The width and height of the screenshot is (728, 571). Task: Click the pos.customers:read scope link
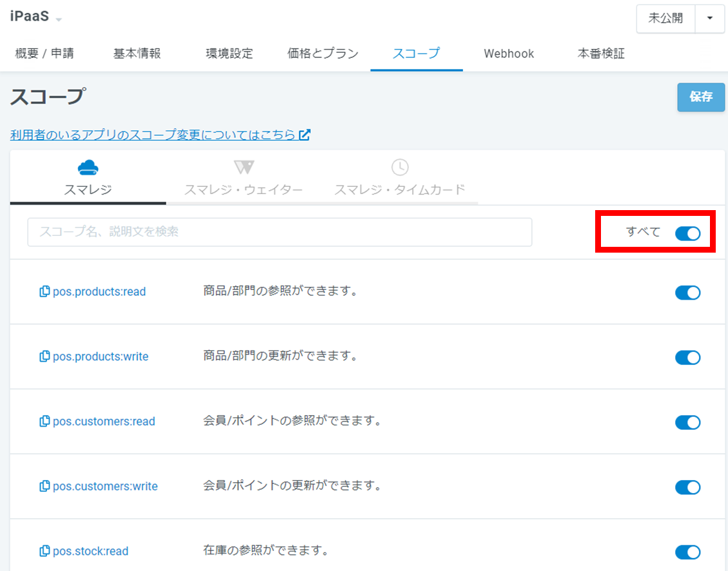(104, 421)
